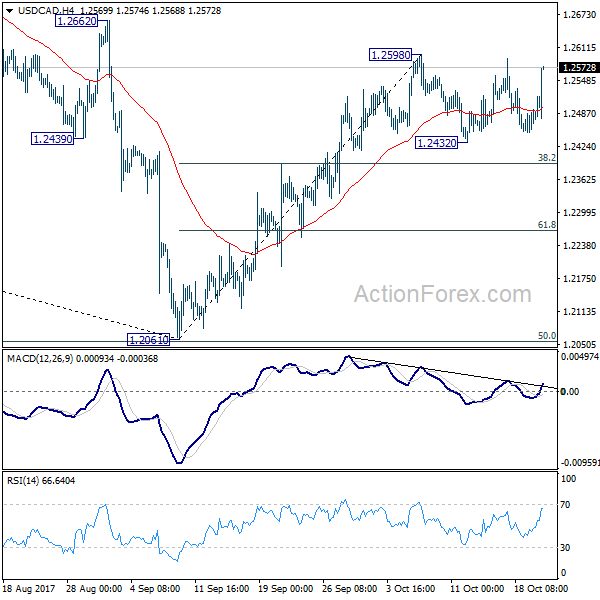The height and width of the screenshot is (600, 600).
Task: Click the 1.20505 price axis value
Action: click(579, 344)
